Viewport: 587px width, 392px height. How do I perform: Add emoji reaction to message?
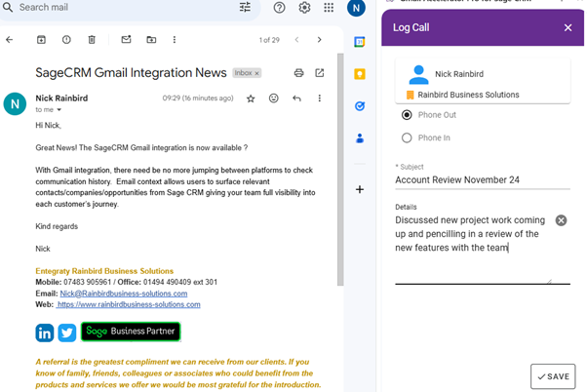[x=274, y=98]
